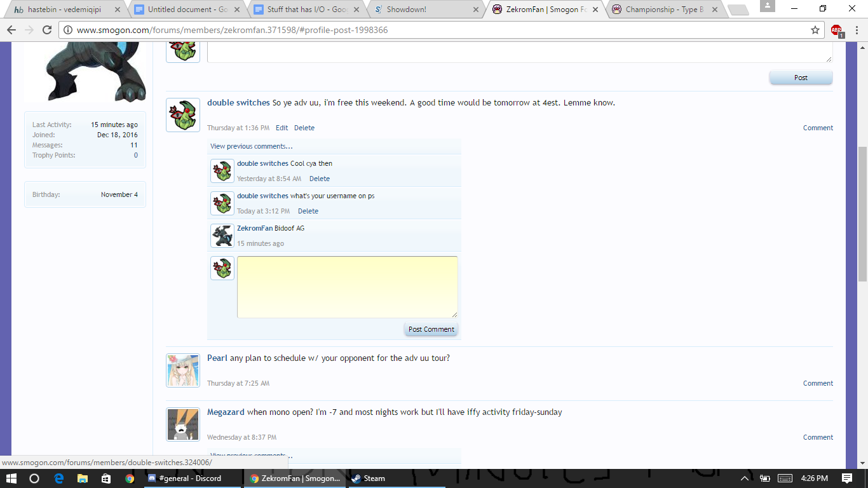
Task: Open Cortana search circle in taskbar
Action: pyautogui.click(x=34, y=478)
